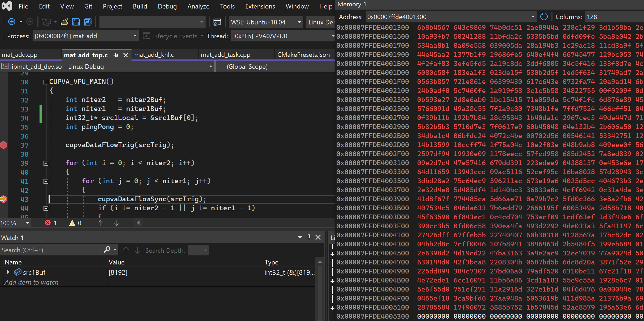This screenshot has width=644, height=321.
Task: Click the Watch search magnifier icon
Action: pyautogui.click(x=107, y=250)
